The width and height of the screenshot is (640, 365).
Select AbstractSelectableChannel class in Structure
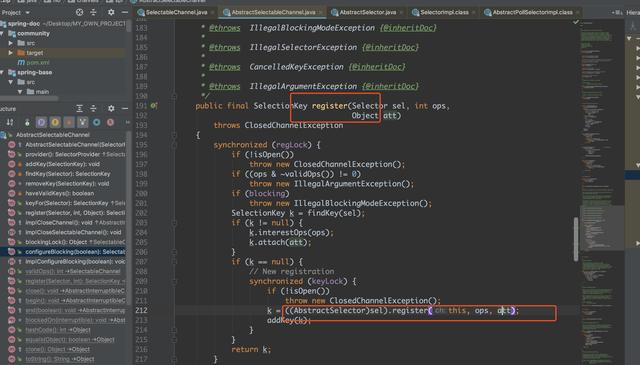coord(53,135)
